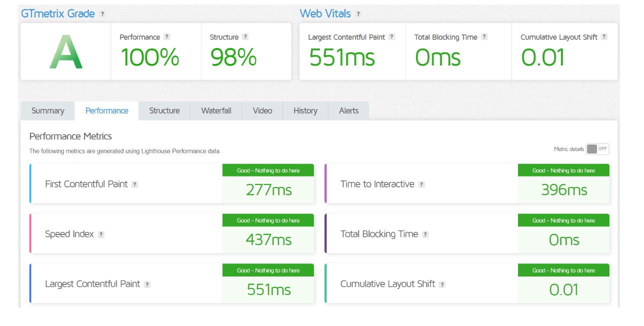Click the Web Vitals heading

point(325,14)
